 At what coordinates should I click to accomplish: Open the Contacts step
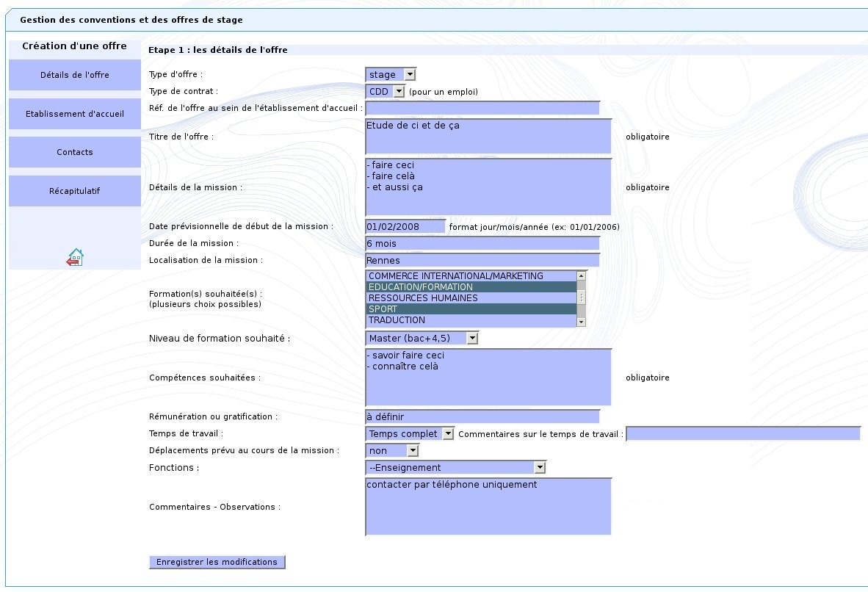75,152
